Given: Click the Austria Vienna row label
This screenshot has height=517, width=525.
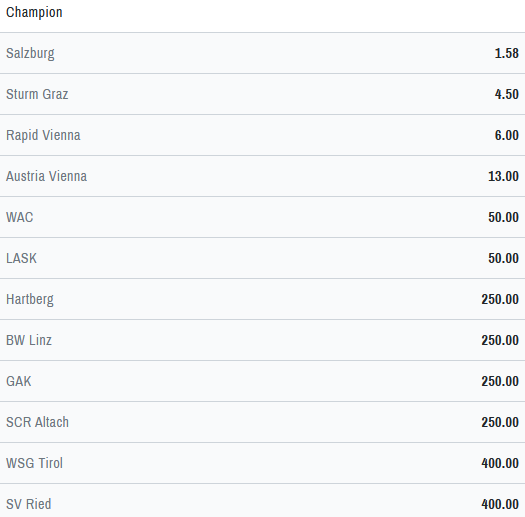Looking at the screenshot, I should click(x=47, y=176).
